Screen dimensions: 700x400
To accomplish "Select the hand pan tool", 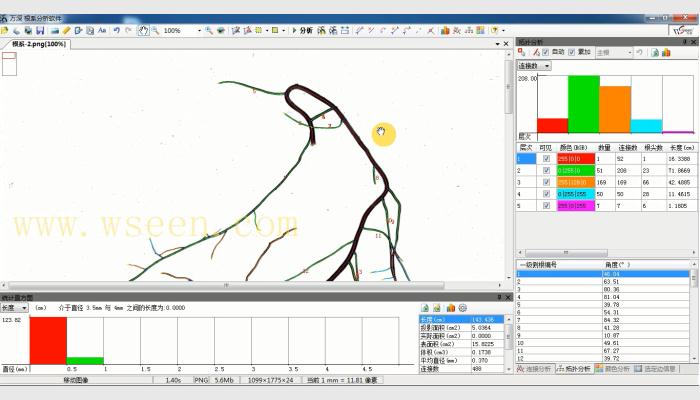I will [144, 31].
